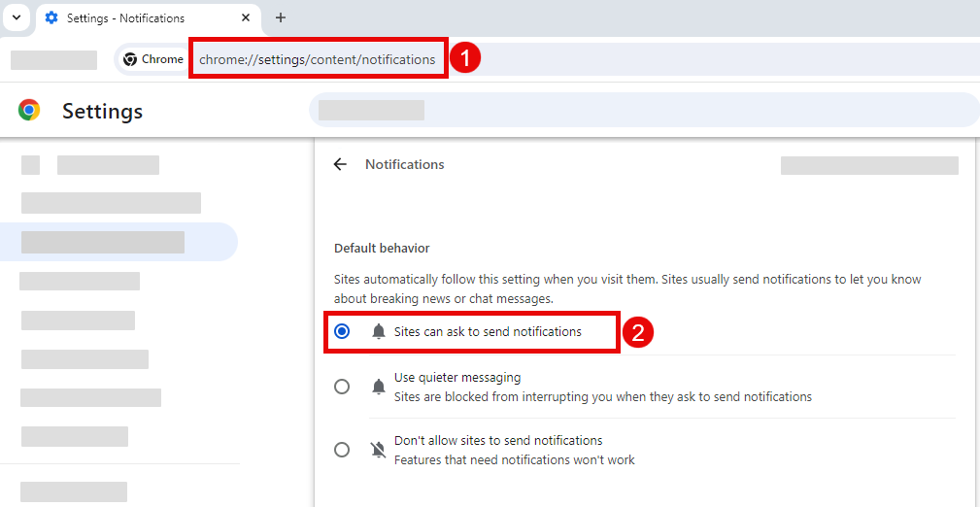The height and width of the screenshot is (507, 980).
Task: Go back using the Notifications back arrow
Action: tap(339, 164)
